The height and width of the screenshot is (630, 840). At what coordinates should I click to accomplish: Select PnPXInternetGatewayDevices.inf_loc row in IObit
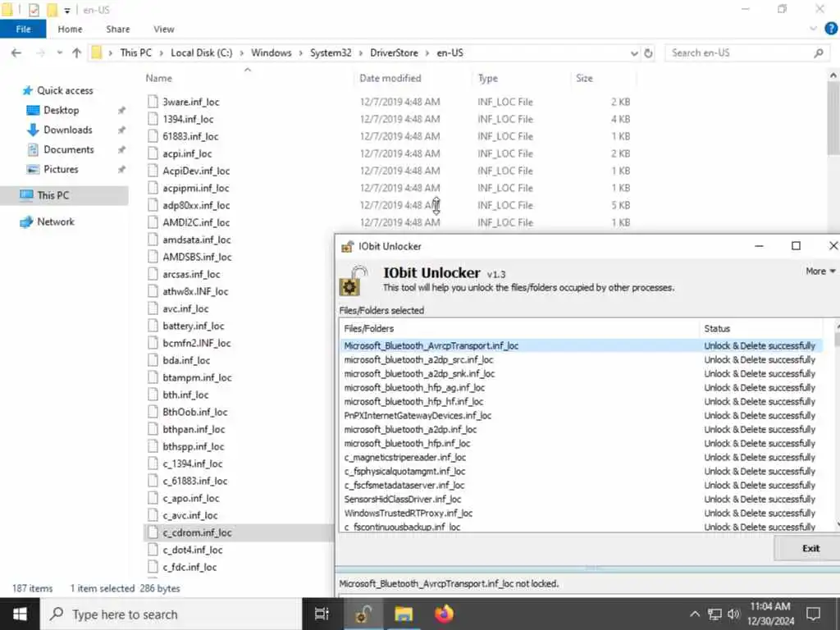click(x=581, y=415)
